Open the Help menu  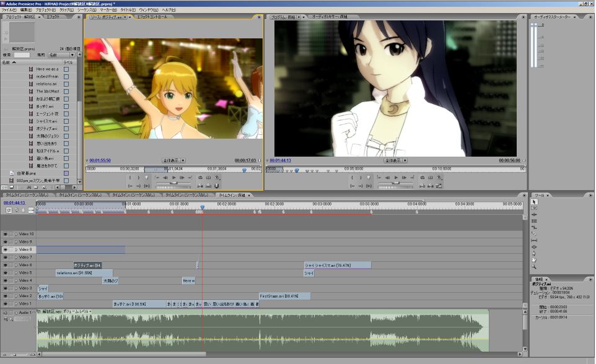(x=169, y=10)
